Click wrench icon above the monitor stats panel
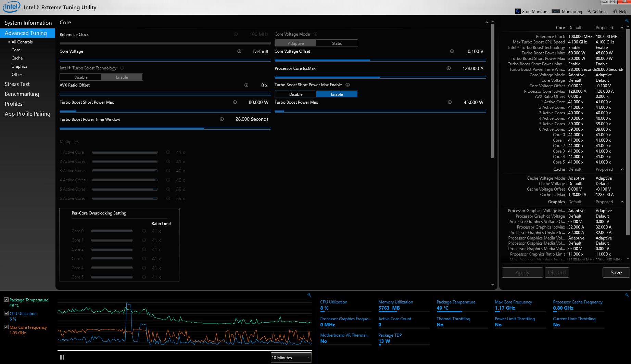 click(627, 295)
